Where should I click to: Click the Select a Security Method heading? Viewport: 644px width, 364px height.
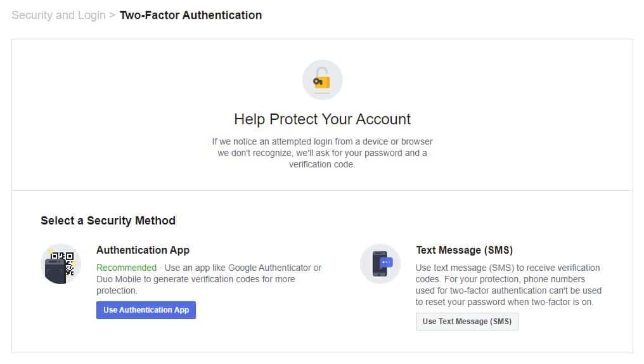pyautogui.click(x=108, y=221)
